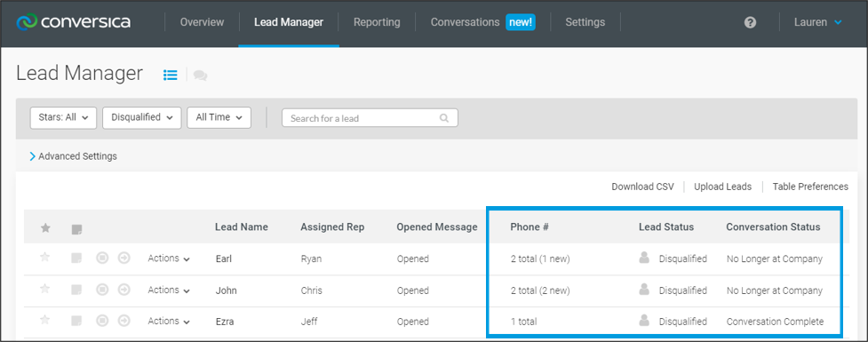868x342 pixels.
Task: Click person icon in Earl's Lead Status
Action: click(644, 258)
